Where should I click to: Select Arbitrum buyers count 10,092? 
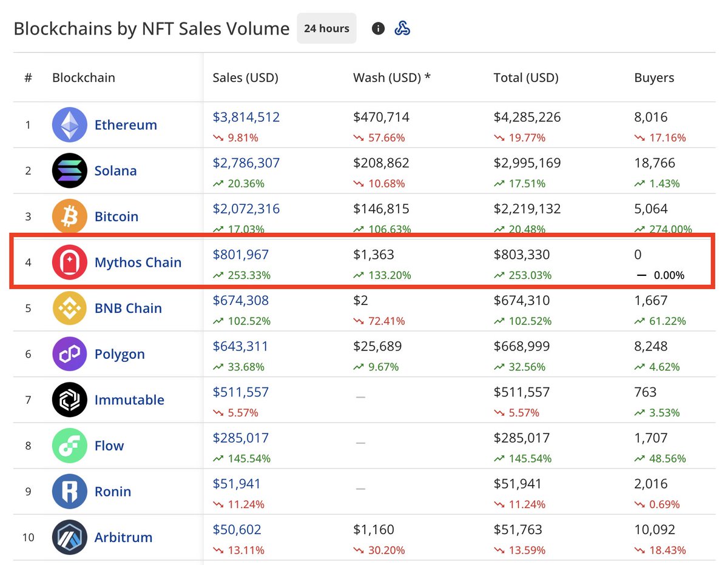point(655,529)
